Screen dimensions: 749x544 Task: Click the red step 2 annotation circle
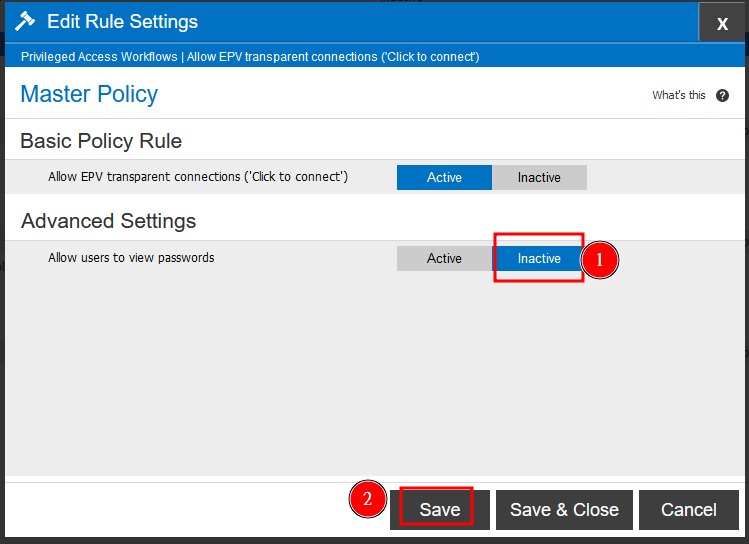[367, 499]
